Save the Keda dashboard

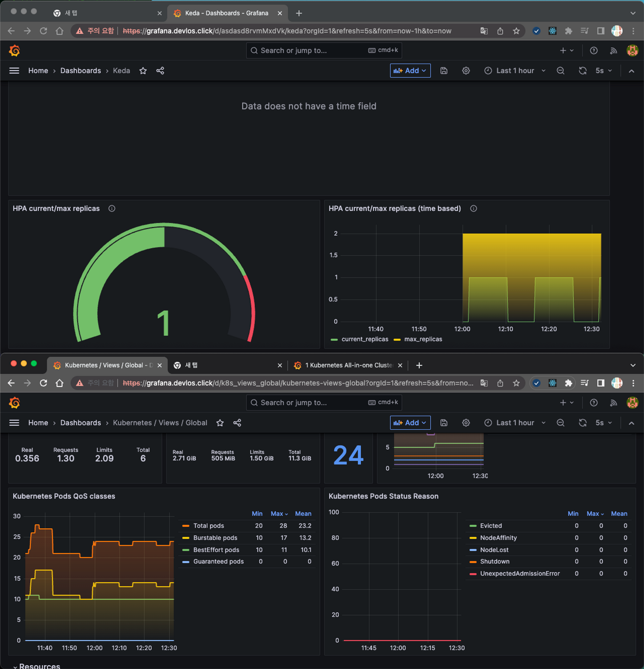444,71
